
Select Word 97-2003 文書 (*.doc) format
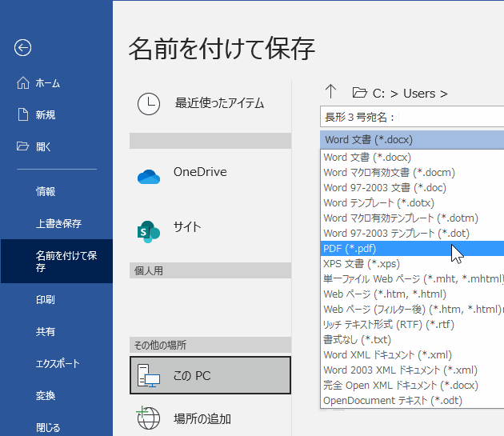coord(384,188)
